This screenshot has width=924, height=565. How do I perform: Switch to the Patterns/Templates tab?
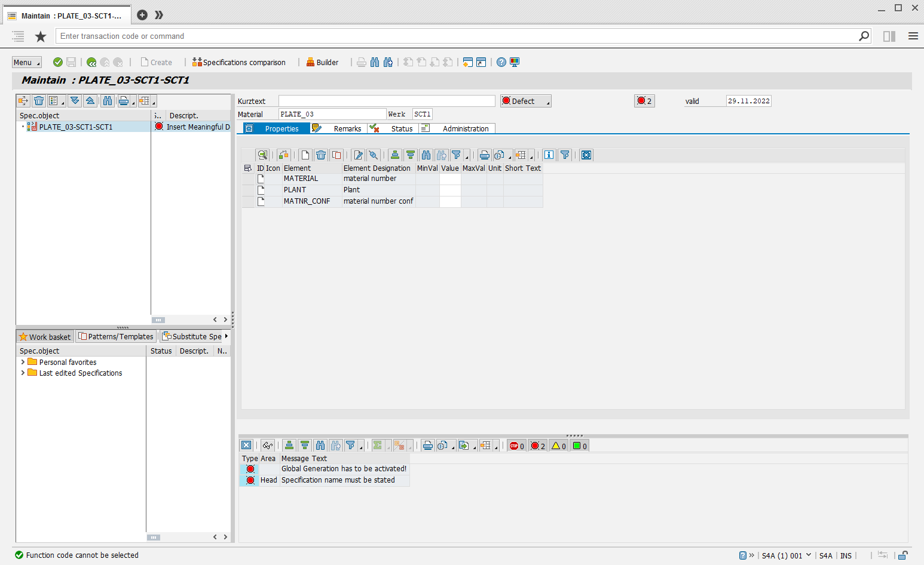pyautogui.click(x=116, y=336)
